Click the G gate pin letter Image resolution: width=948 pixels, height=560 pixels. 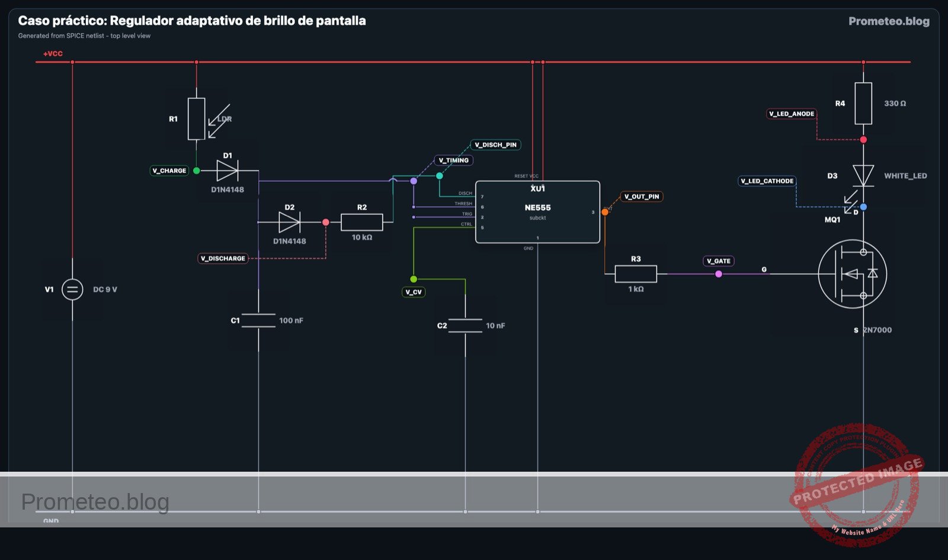pyautogui.click(x=764, y=270)
